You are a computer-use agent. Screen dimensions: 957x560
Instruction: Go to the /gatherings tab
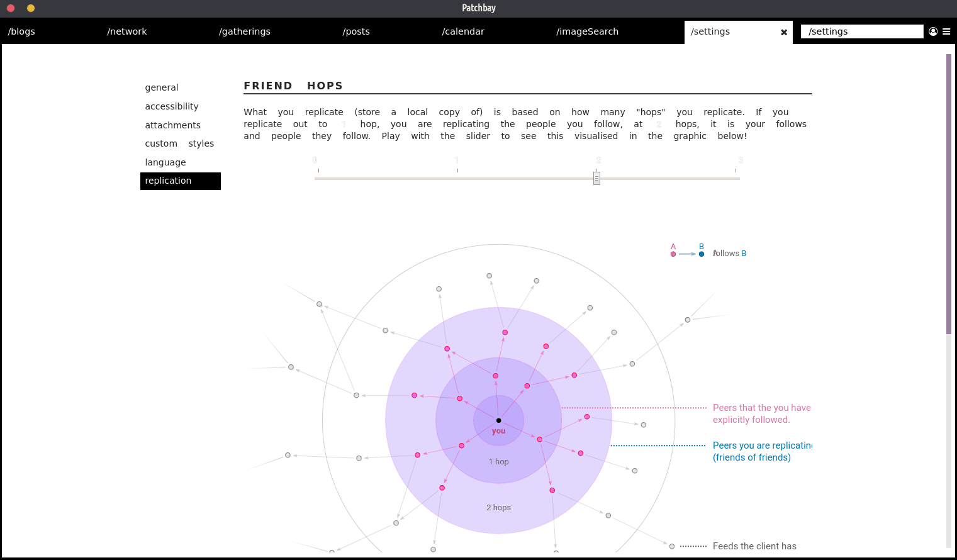[x=245, y=31]
